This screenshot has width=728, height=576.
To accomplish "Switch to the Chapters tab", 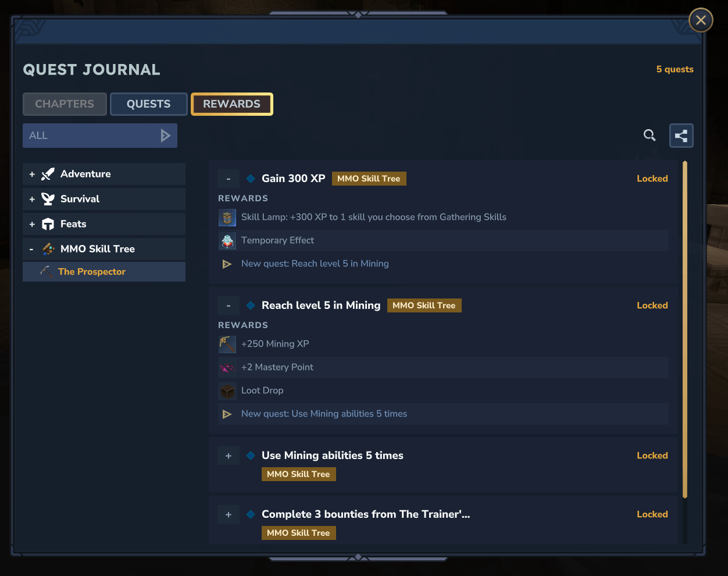I will [x=65, y=104].
